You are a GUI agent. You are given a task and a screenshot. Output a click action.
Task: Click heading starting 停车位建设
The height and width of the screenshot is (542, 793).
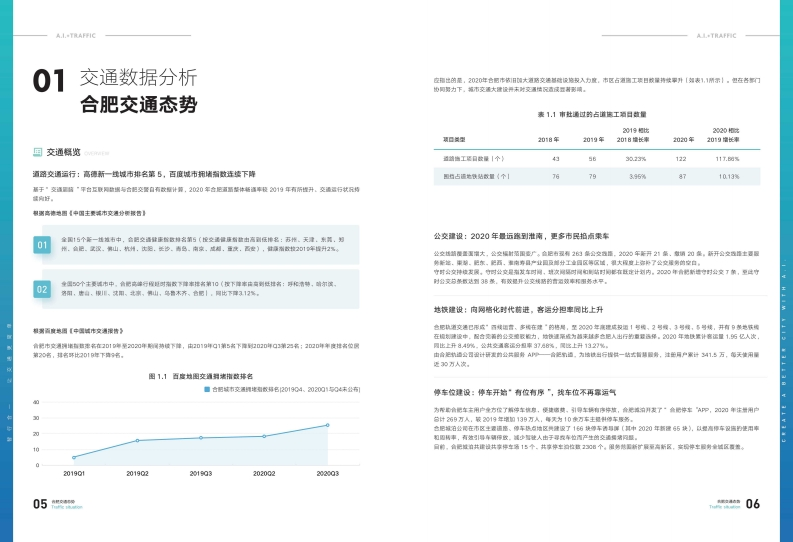tap(525, 392)
